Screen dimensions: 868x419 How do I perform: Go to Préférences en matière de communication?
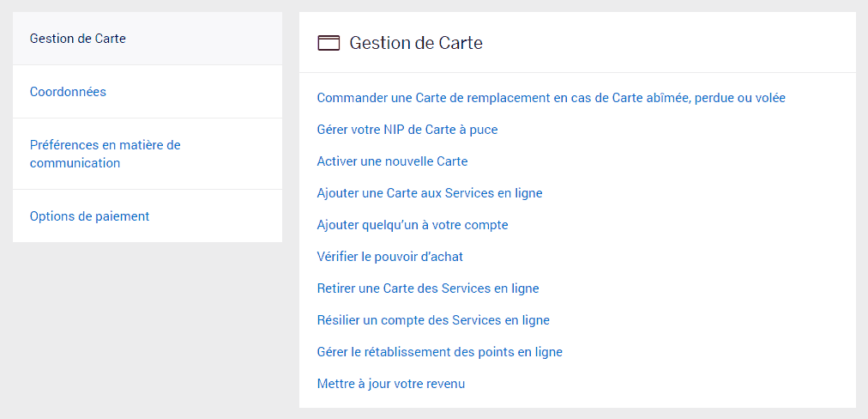coord(105,154)
